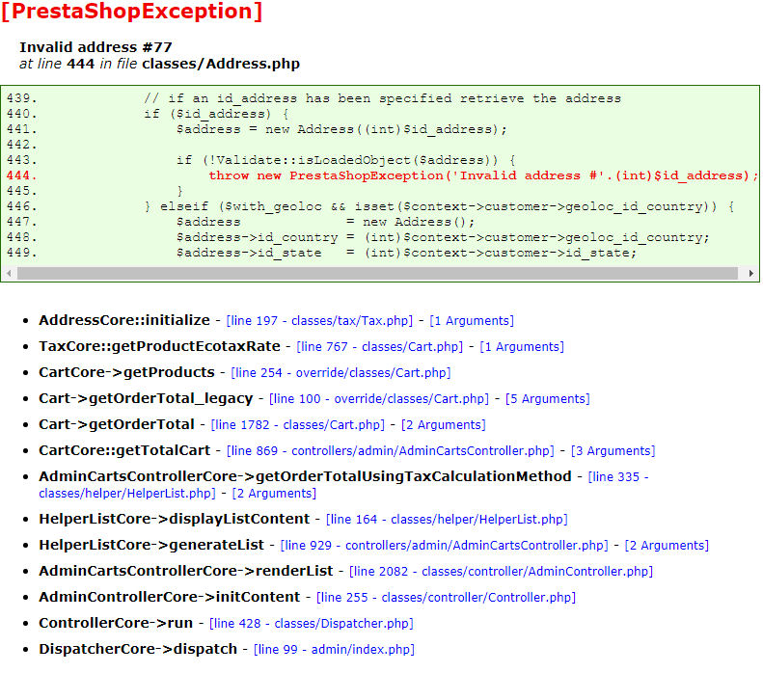Viewport: 763px width, 700px height.
Task: Open the 'line 2082 - AdminController.php' link
Action: [502, 572]
